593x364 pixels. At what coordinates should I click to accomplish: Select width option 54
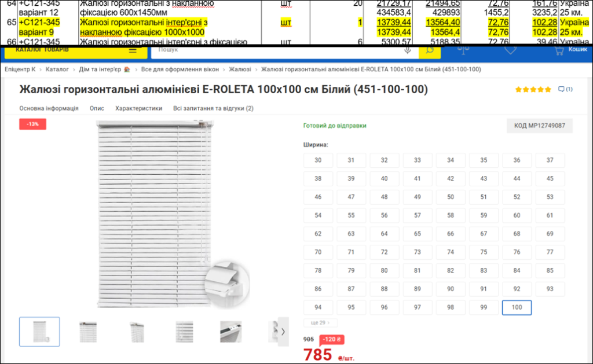coord(318,215)
